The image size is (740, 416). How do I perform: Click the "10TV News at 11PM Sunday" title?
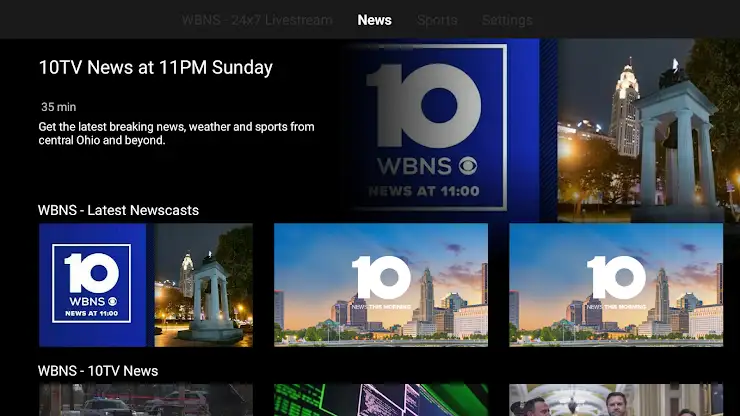(x=156, y=68)
